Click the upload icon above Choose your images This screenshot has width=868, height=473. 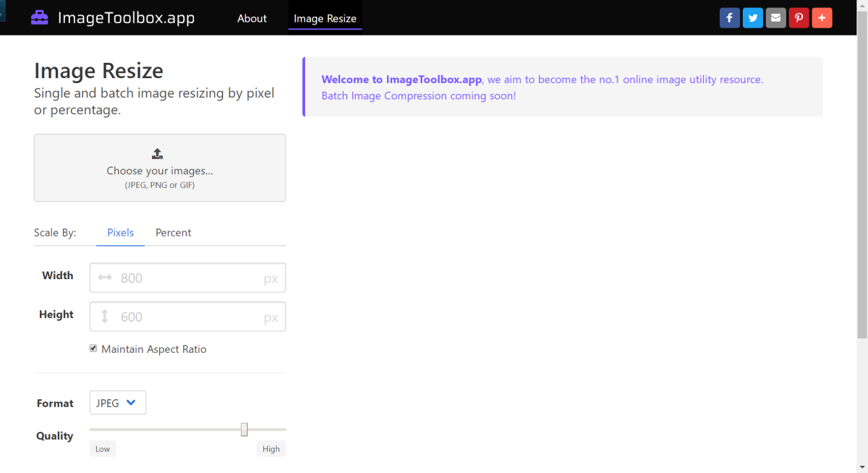[158, 153]
